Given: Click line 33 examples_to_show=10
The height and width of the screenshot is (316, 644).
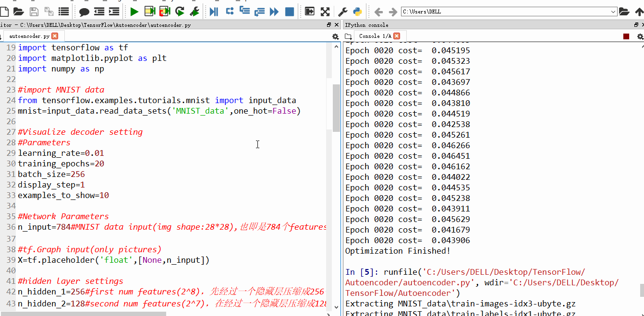Looking at the screenshot, I should point(63,195).
